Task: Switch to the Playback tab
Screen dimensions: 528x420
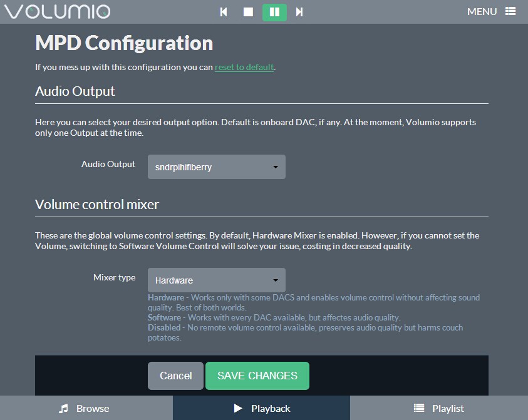Action: [261, 408]
